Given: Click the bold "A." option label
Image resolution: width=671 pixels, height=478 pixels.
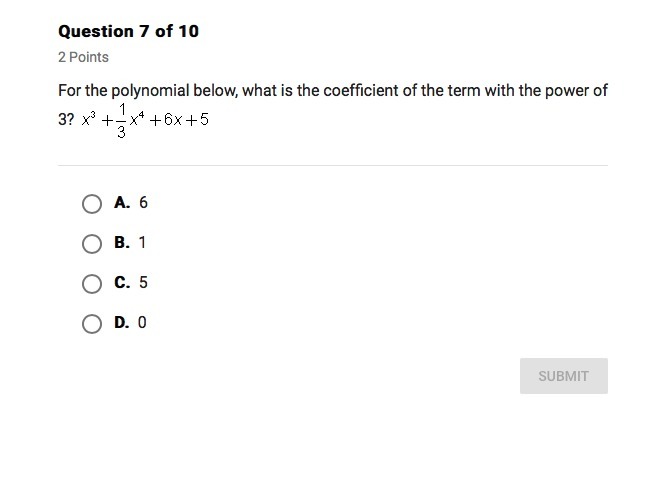Looking at the screenshot, I should click(122, 203).
